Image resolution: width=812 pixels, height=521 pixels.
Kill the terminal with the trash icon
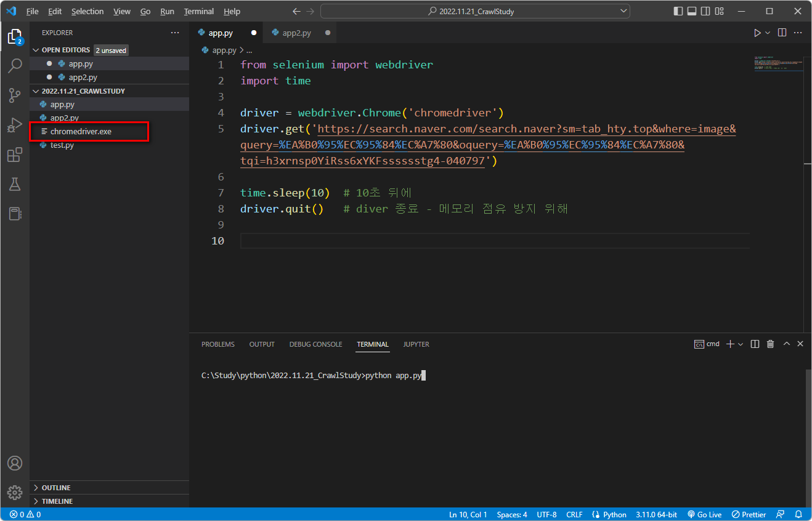click(770, 344)
